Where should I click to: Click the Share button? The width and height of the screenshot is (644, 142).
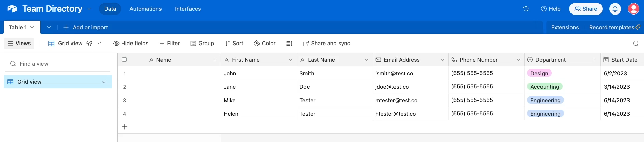coord(586,9)
